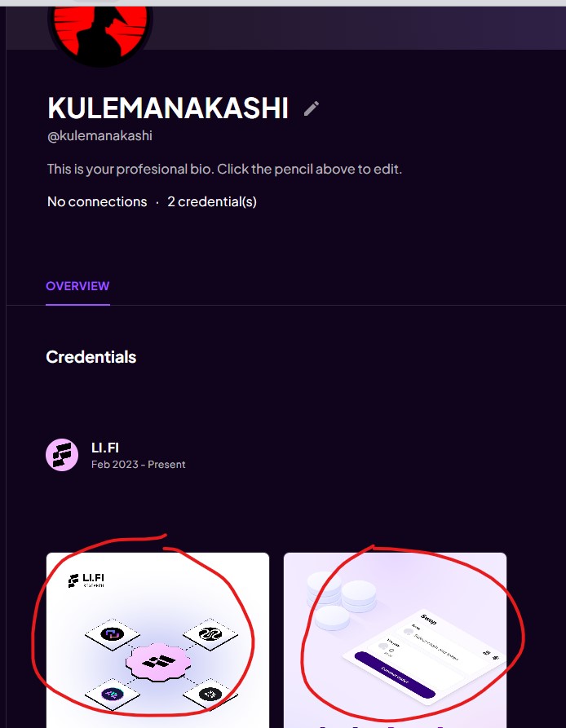Click the round pink LI.FI organization logo
The width and height of the screenshot is (566, 728).
point(62,455)
